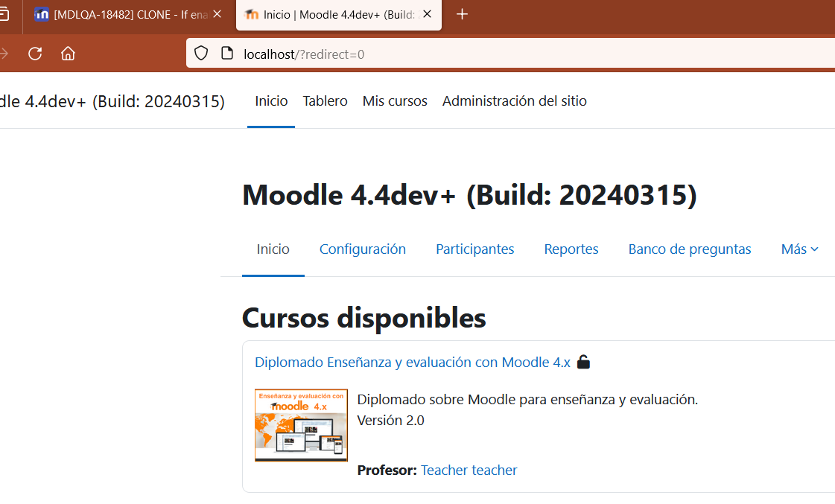Select the Inicio | Moodle 4.4dev+ browser tab
This screenshot has width=835, height=504.
coord(339,15)
